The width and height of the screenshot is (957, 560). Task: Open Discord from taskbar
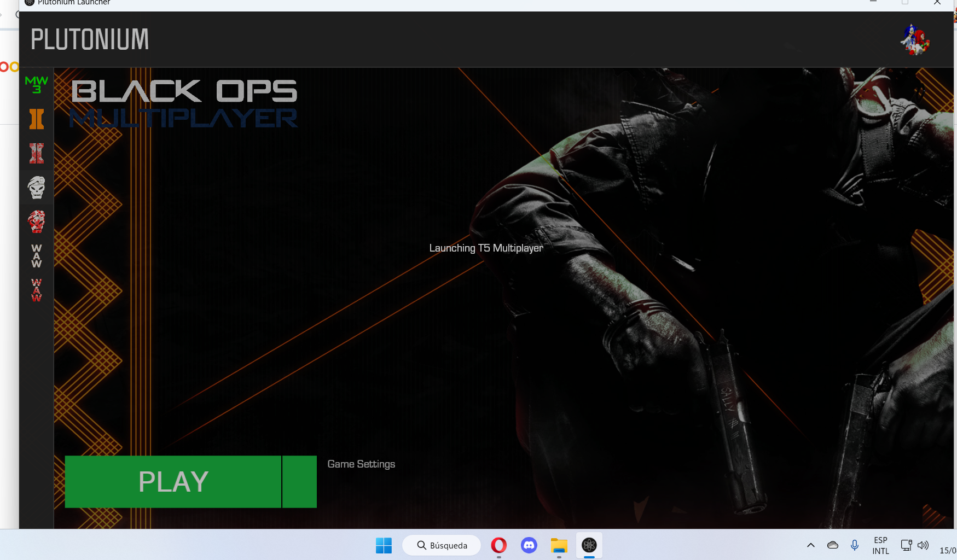(x=529, y=545)
